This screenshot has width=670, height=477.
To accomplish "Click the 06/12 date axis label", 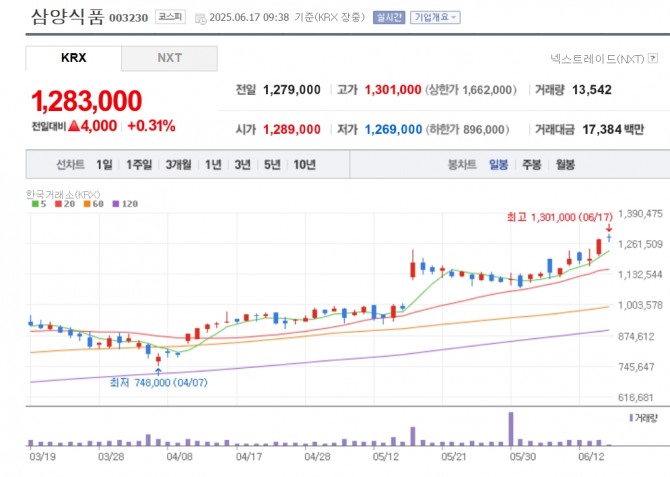I will click(591, 457).
